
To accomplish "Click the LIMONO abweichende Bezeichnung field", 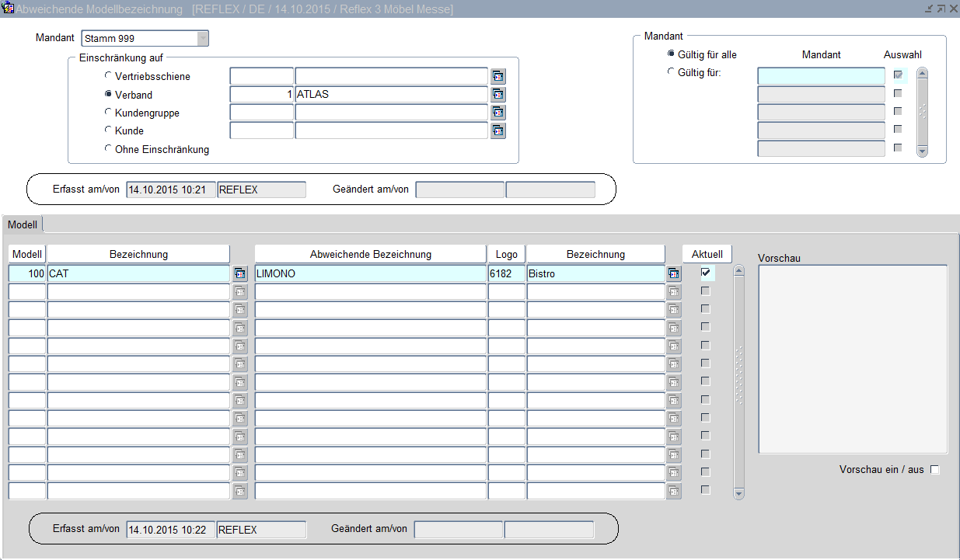I will click(x=370, y=273).
